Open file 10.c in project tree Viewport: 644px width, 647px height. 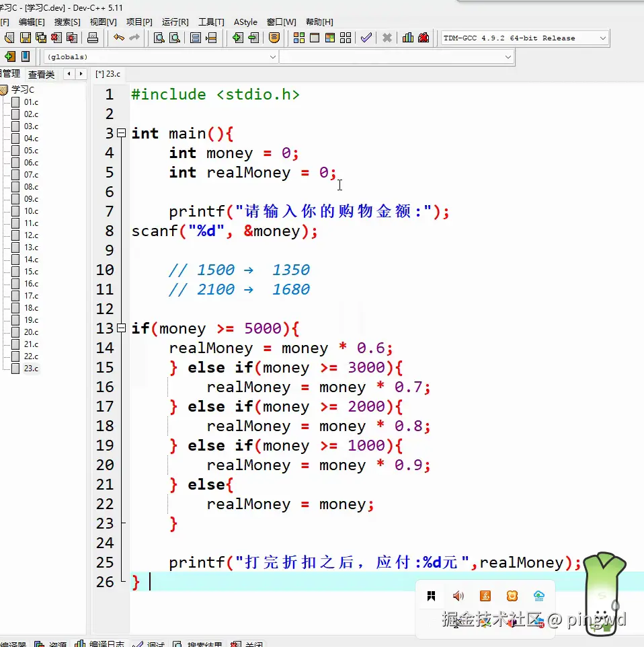(31, 211)
